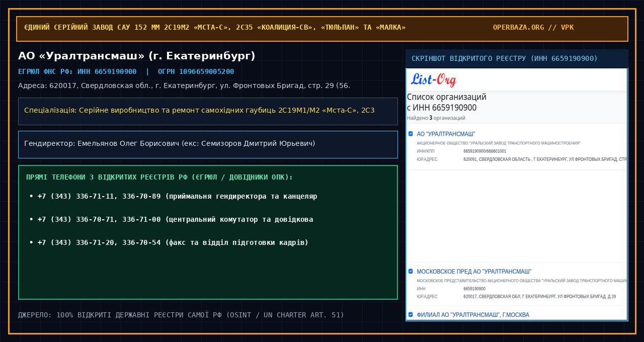
Task: Click the phone row mentioning центральний комутатор
Action: (171, 219)
